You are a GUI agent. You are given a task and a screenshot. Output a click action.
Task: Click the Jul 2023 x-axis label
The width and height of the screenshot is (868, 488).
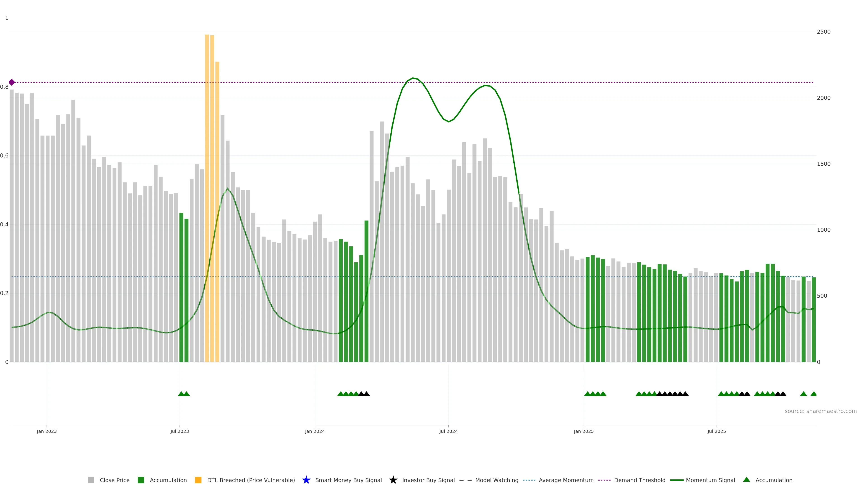180,431
